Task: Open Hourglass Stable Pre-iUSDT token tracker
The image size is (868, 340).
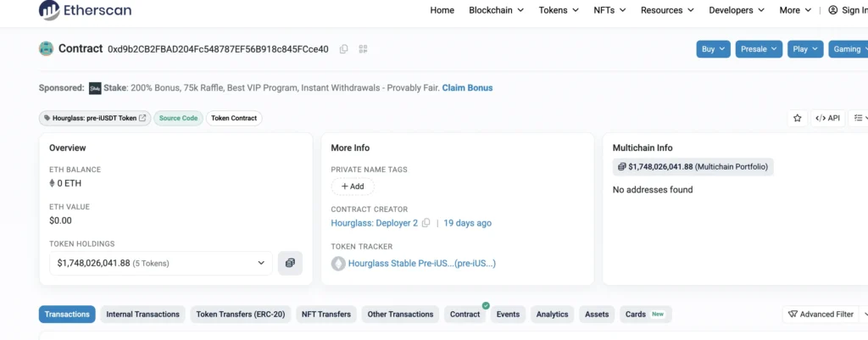Action: pos(421,264)
